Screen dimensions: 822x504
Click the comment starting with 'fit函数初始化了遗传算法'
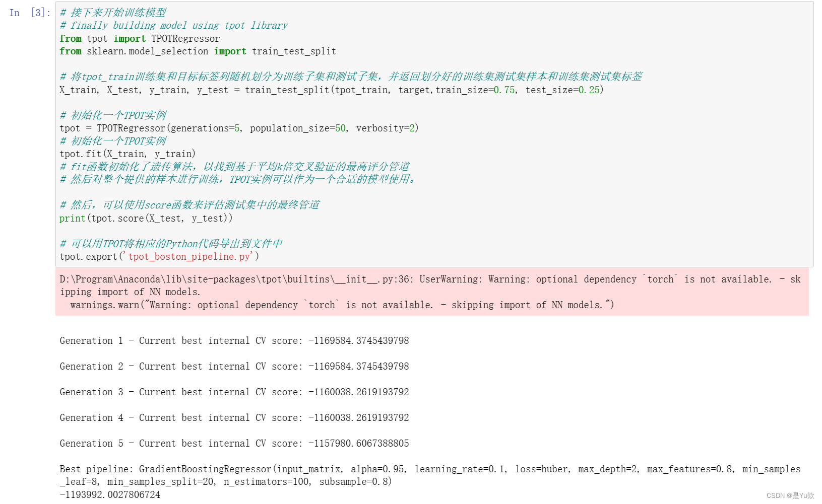pyautogui.click(x=235, y=167)
